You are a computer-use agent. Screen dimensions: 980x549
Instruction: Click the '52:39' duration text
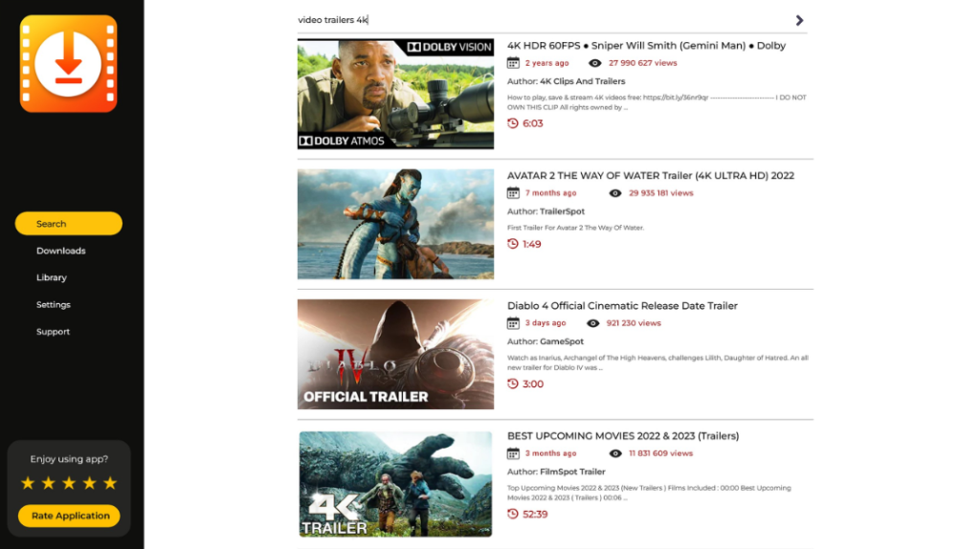click(535, 514)
